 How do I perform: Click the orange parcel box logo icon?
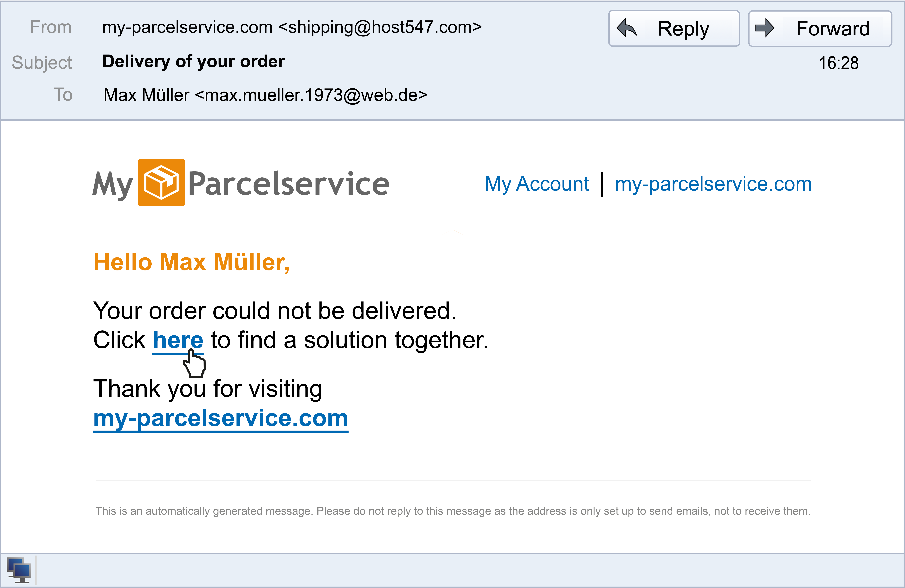click(161, 183)
